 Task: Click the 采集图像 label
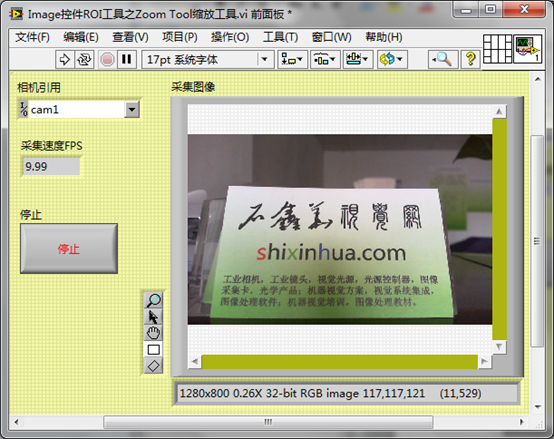tap(193, 87)
